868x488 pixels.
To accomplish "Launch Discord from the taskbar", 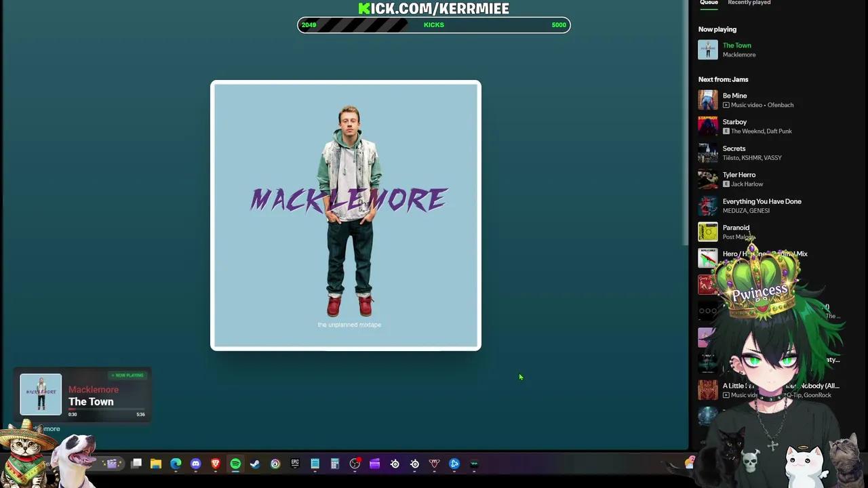I will (x=195, y=464).
